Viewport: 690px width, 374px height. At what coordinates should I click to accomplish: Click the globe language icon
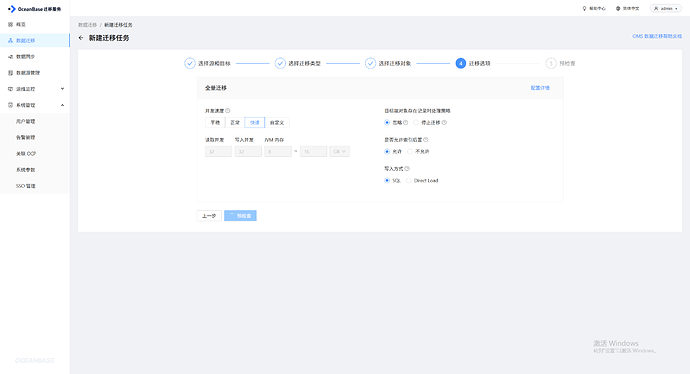click(x=618, y=8)
